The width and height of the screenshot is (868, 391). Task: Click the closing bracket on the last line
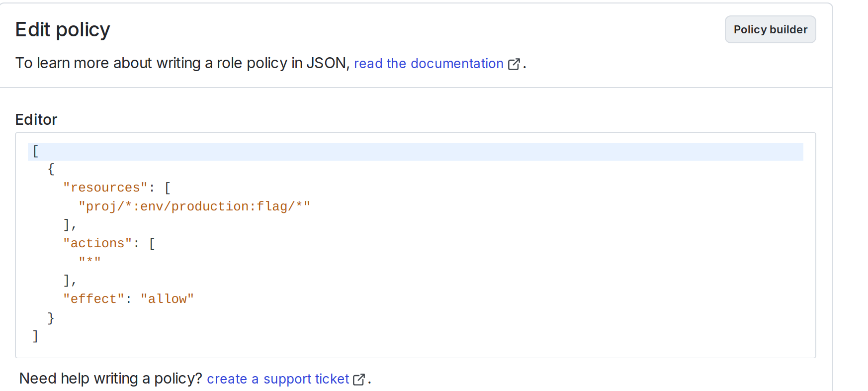pyautogui.click(x=35, y=335)
